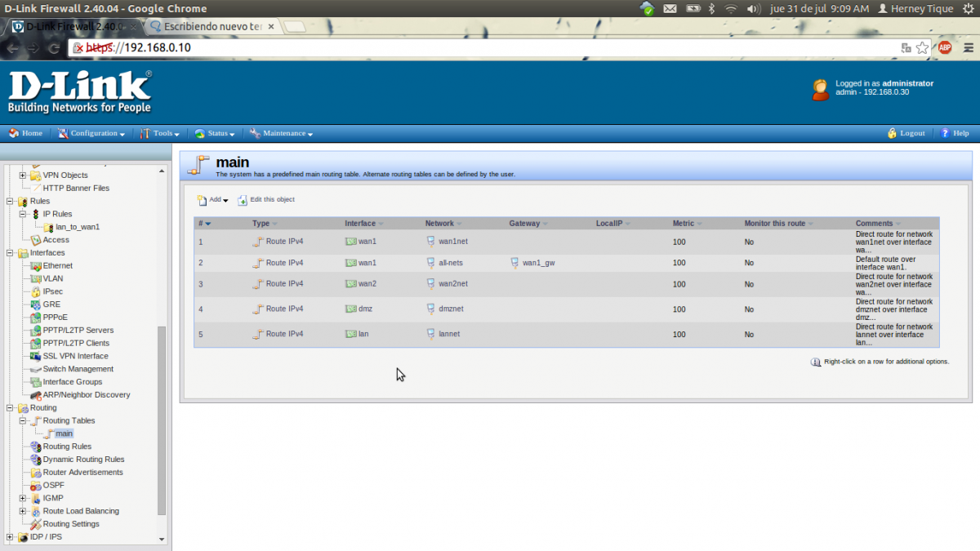The image size is (980, 551).
Task: Click the IPsec lock icon
Action: tap(36, 291)
